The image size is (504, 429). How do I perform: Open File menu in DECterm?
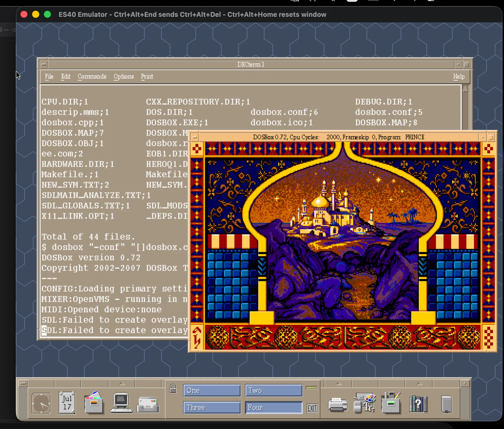pyautogui.click(x=49, y=76)
